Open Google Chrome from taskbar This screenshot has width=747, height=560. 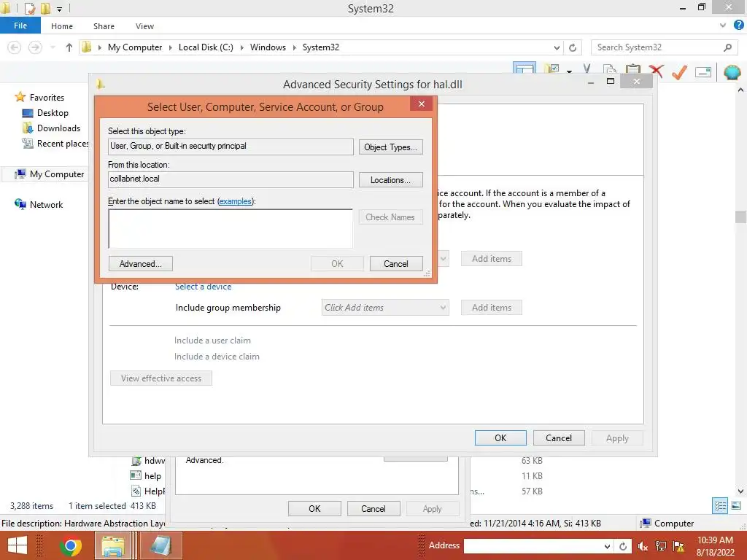click(71, 545)
